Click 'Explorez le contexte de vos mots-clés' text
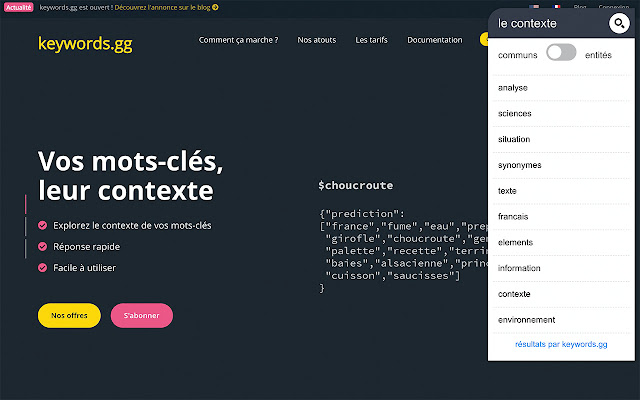The width and height of the screenshot is (640, 400). [x=132, y=226]
